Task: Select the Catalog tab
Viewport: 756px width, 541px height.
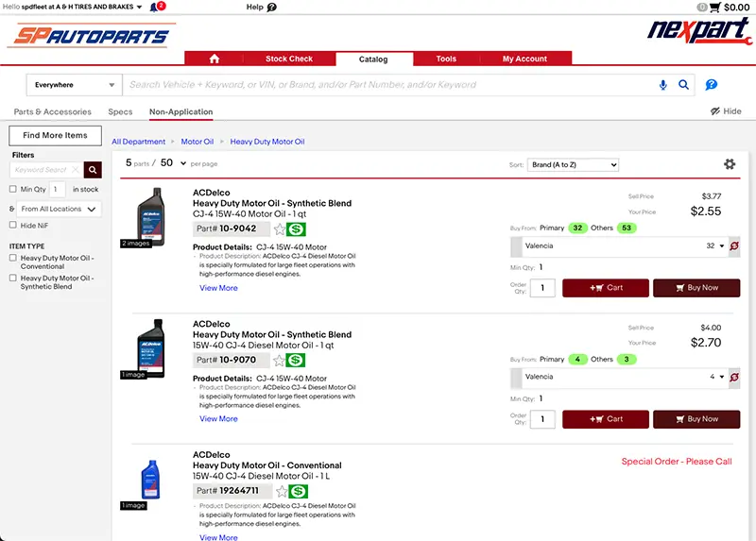Action: [373, 59]
